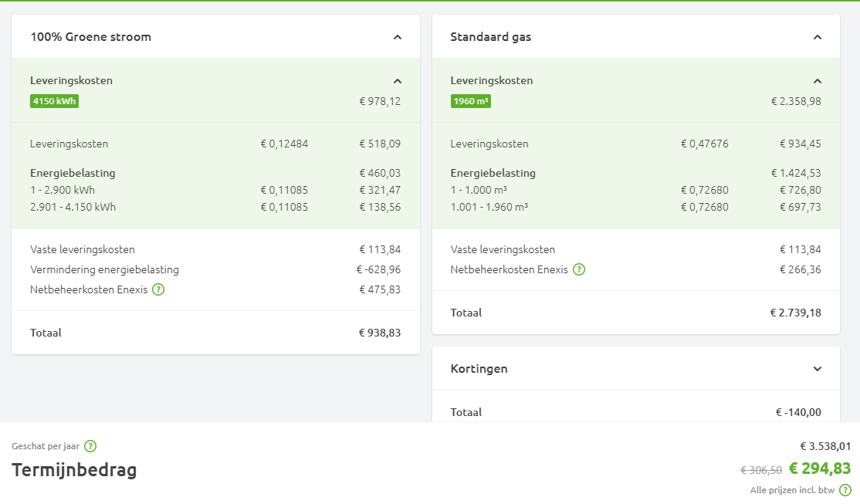
Task: Collapse the 100% Groene stroom panel chevron
Action: 398,37
